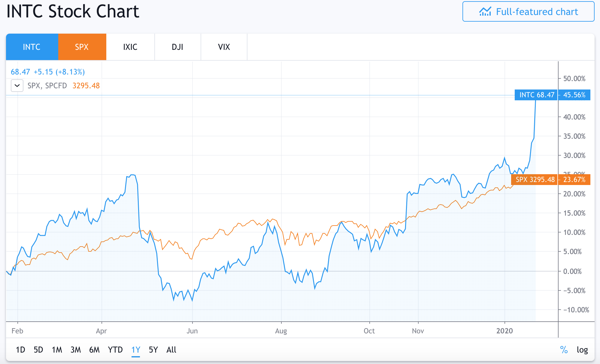Click the 0.00% axis tick

point(572,271)
